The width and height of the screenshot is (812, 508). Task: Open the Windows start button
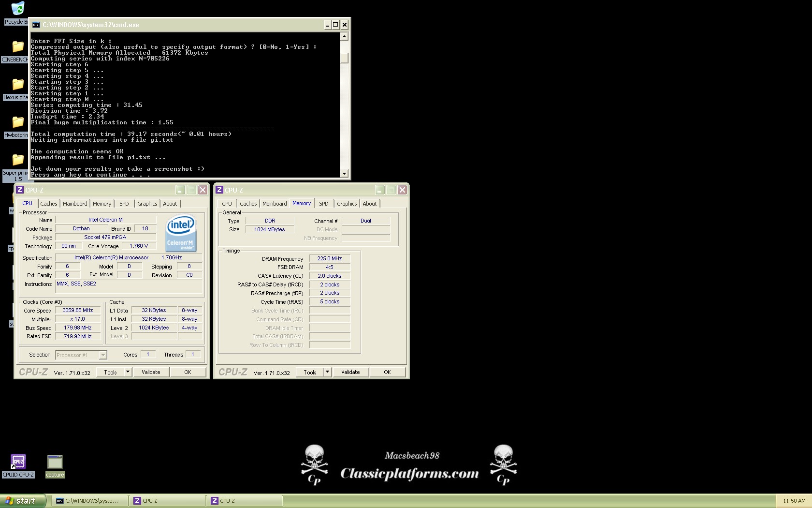23,501
